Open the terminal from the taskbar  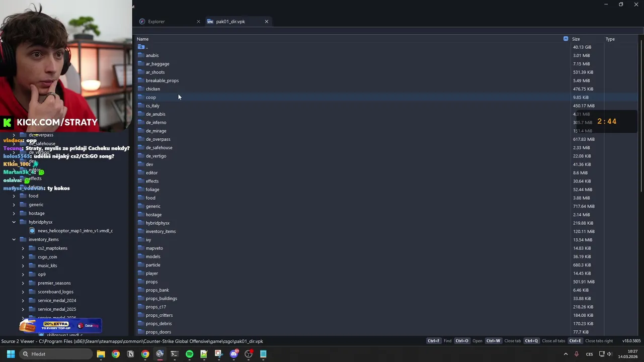(x=174, y=354)
